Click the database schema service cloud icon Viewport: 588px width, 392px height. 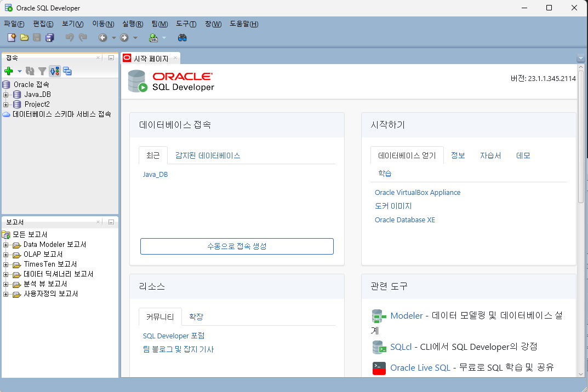click(x=6, y=114)
